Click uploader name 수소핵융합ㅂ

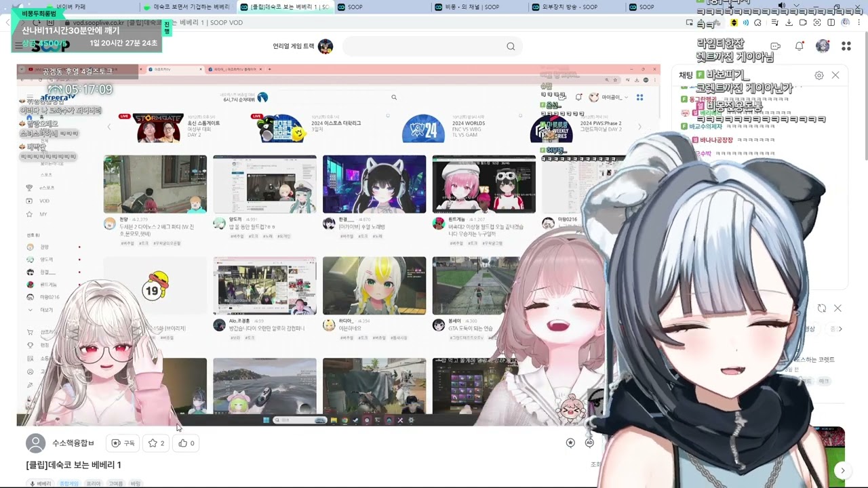click(x=73, y=443)
